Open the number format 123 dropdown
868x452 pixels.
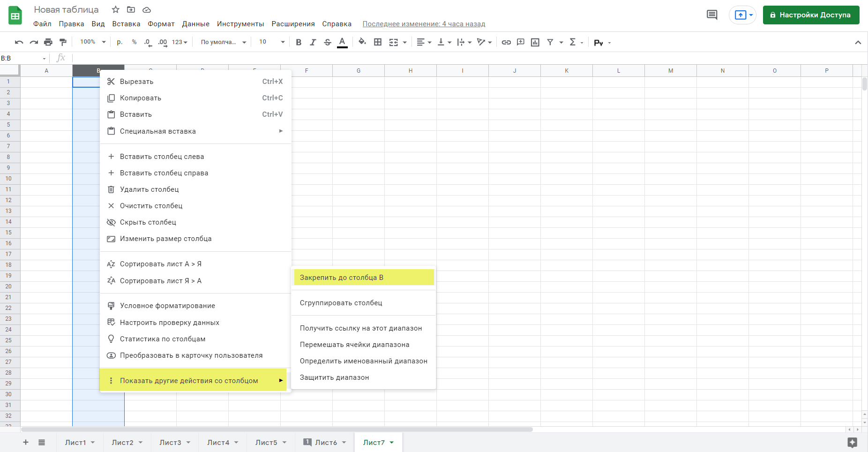(180, 42)
